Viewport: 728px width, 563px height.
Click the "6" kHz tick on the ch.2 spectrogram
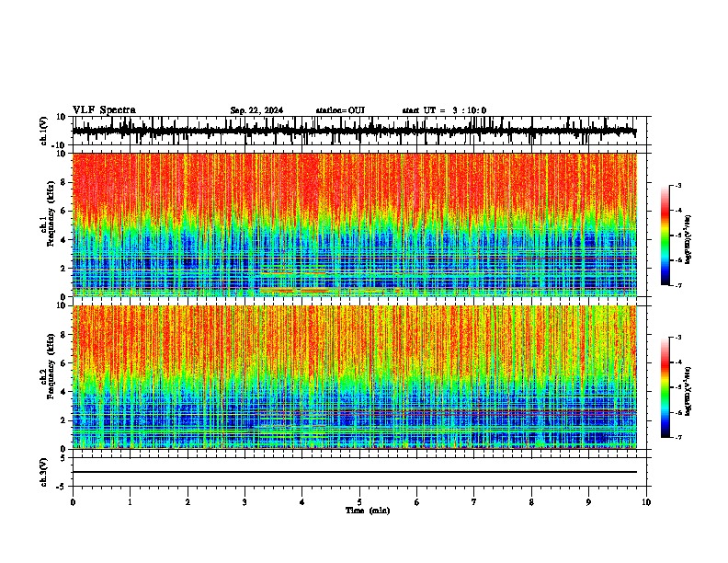[x=64, y=363]
